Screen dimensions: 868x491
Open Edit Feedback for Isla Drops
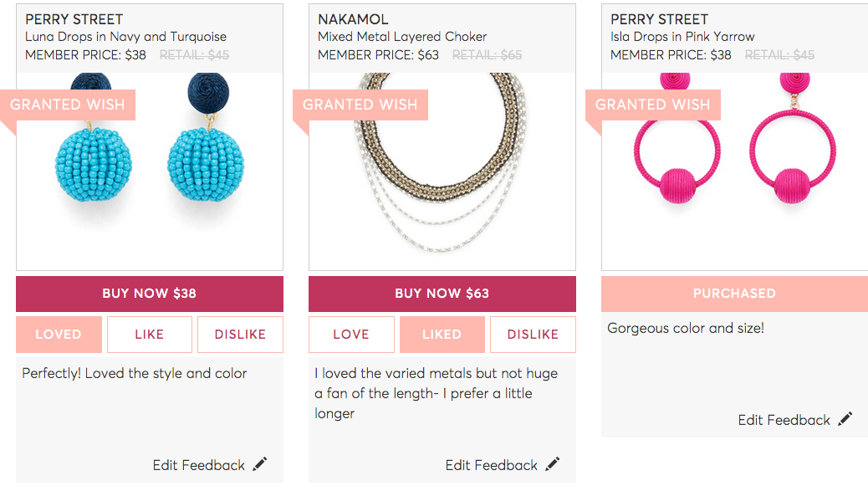pos(784,420)
